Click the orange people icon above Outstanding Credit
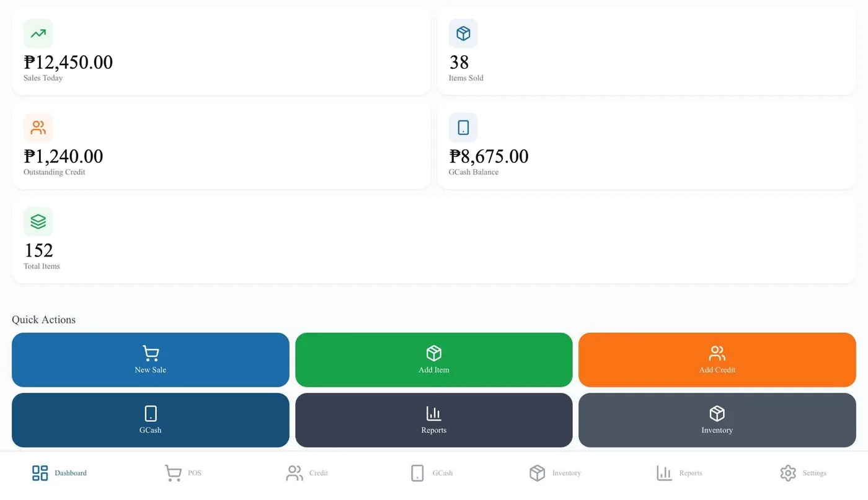Image resolution: width=868 pixels, height=500 pixels. point(38,128)
